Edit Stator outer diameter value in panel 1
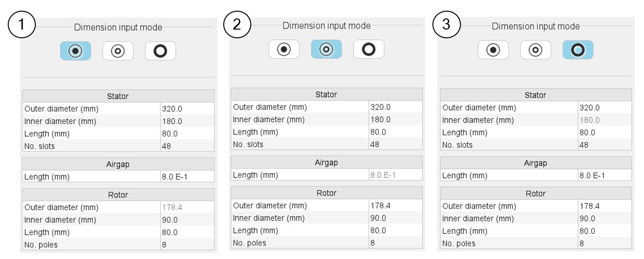 [187, 109]
